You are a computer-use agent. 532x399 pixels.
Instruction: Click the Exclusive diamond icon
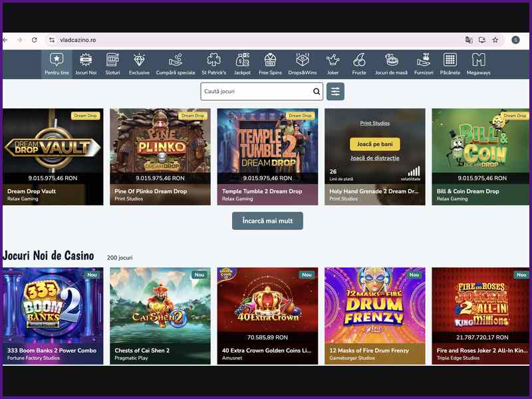[139, 59]
